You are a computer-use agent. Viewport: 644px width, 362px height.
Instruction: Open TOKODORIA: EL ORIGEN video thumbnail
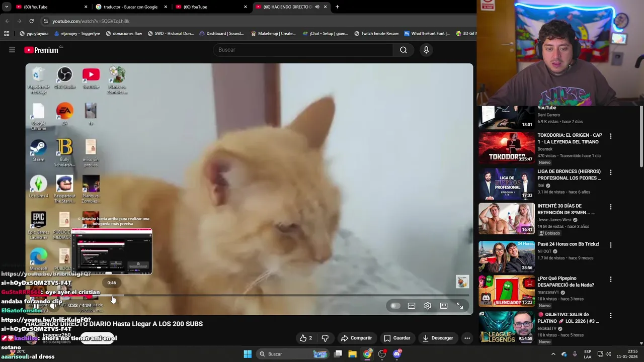point(507,148)
